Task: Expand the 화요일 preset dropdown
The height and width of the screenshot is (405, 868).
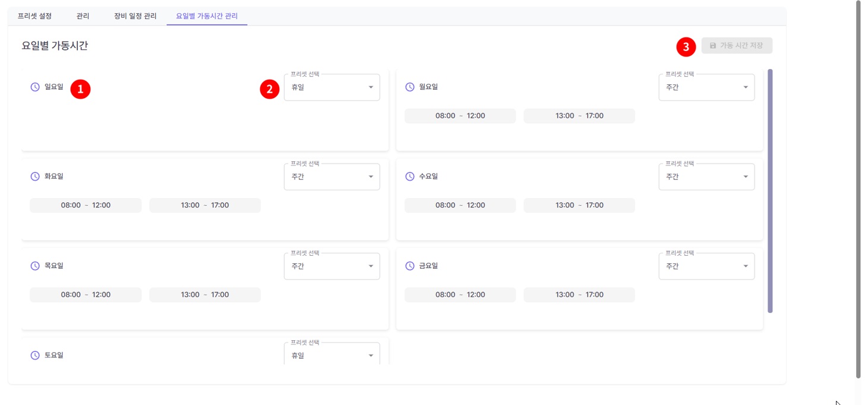Action: (x=332, y=177)
